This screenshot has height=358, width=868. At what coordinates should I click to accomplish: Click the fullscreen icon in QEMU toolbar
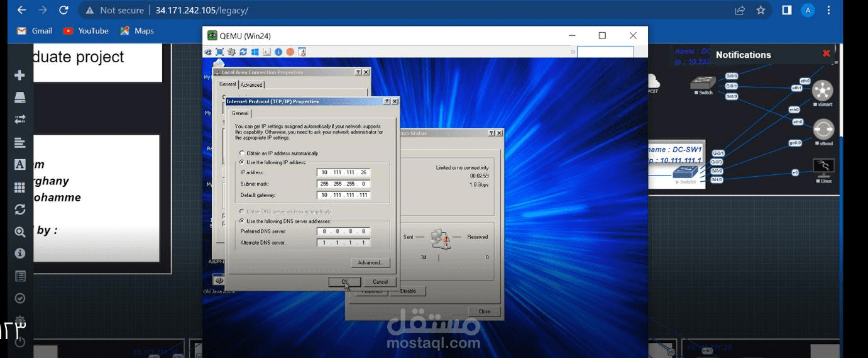point(219,52)
